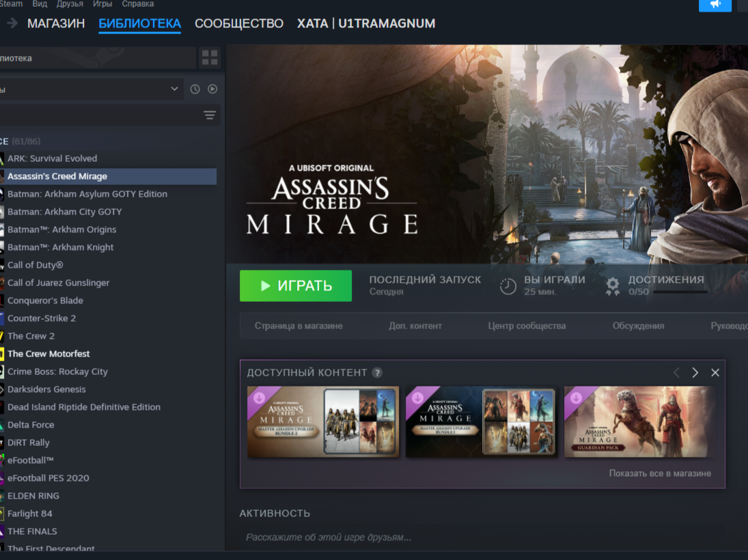
Task: Open Master Assassin Upgrade Bundle 1 thumbnail
Action: coord(482,421)
